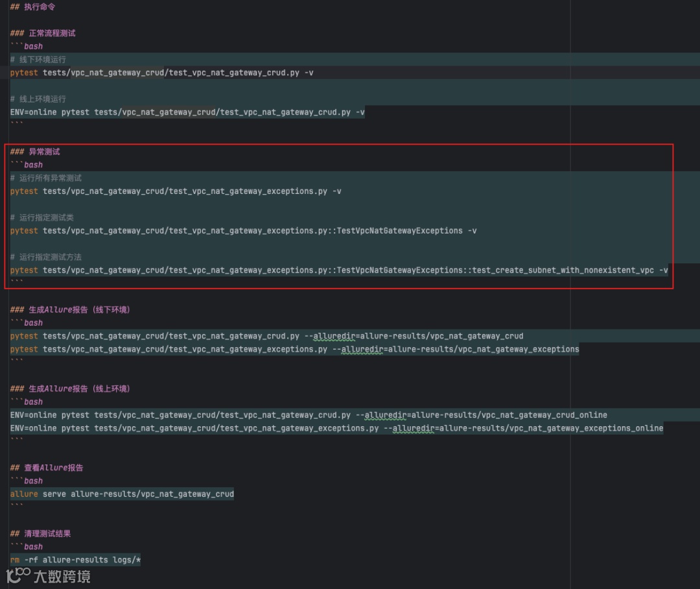
Task: Click the line ending 'TestVpcNatGatewayExceptions -v'
Action: (243, 230)
